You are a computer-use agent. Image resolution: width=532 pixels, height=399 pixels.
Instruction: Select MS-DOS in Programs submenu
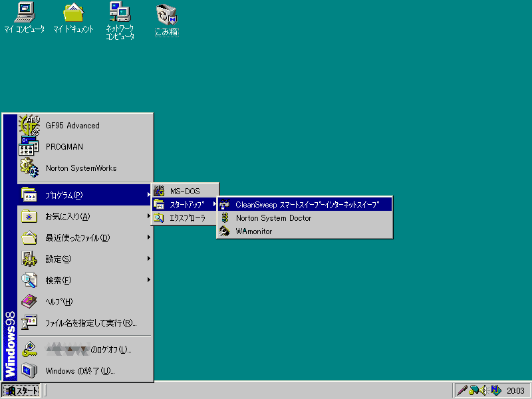pos(186,191)
